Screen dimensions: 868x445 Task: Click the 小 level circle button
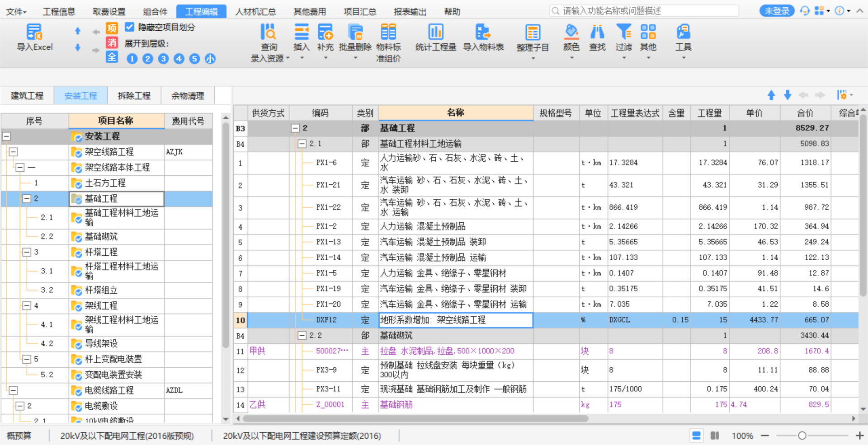210,59
